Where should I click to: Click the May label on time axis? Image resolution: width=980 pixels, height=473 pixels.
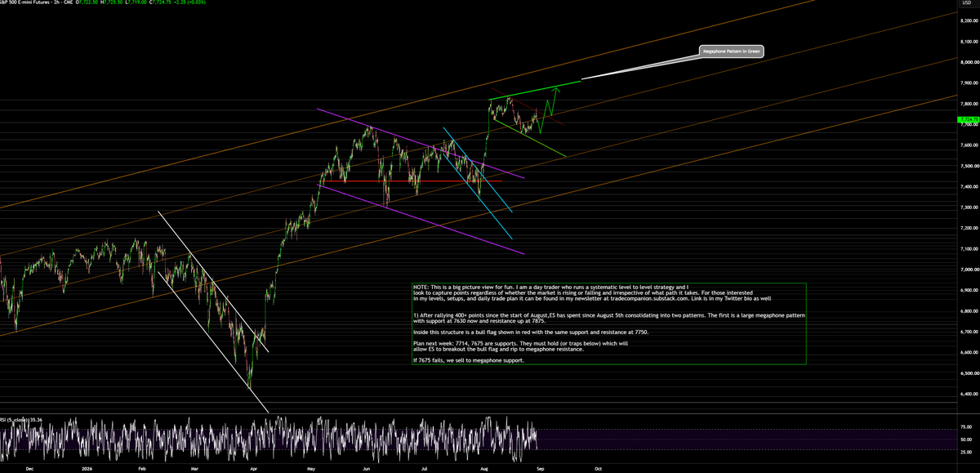point(311,469)
